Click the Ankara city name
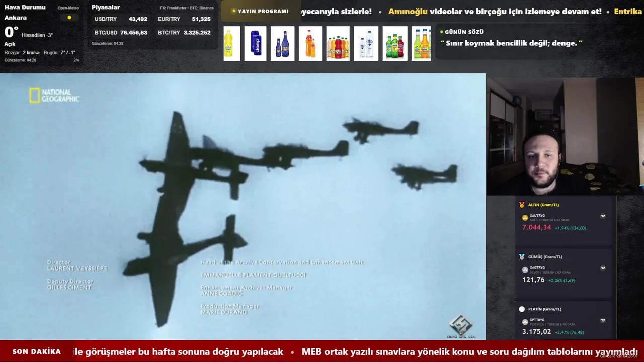Viewport: 644px width, 362px height. click(16, 18)
